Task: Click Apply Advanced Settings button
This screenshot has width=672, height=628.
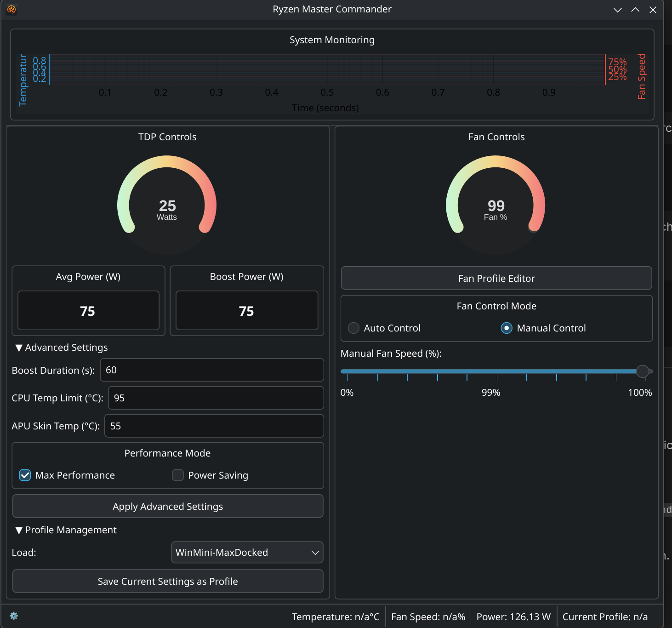Action: [x=168, y=506]
